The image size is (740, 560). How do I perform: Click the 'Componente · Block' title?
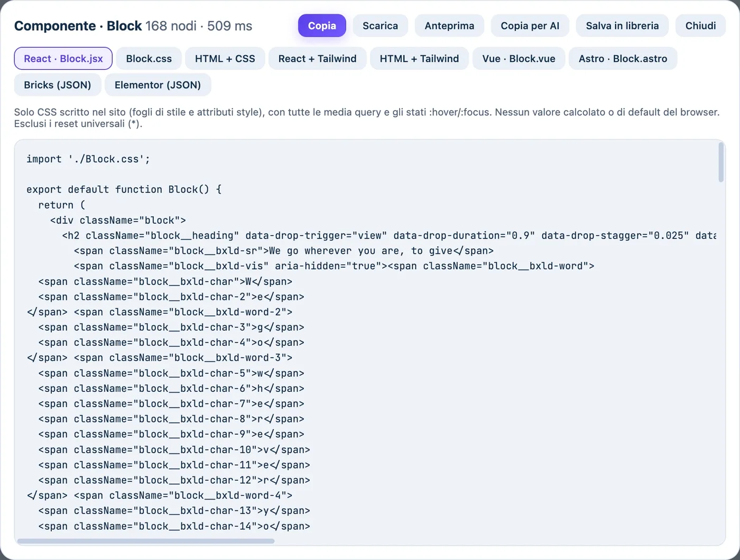[x=78, y=26]
